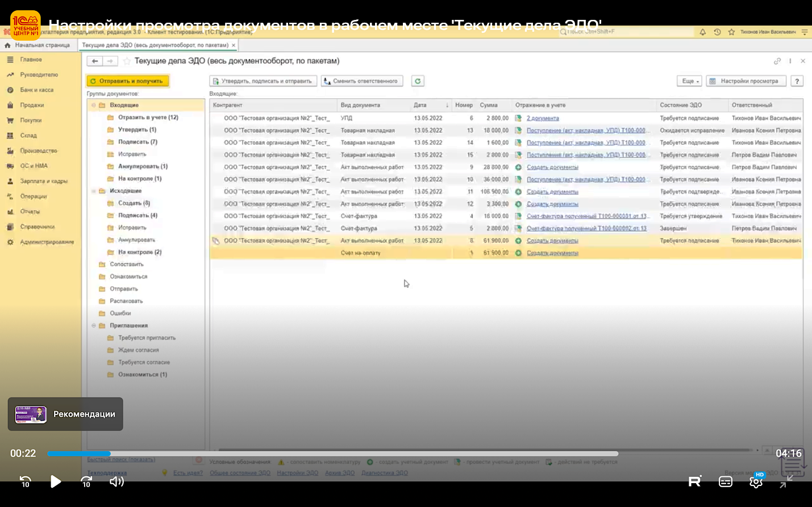Open the Рекомендации video thumbnail
Screen dimensions: 812x507
[65, 414]
